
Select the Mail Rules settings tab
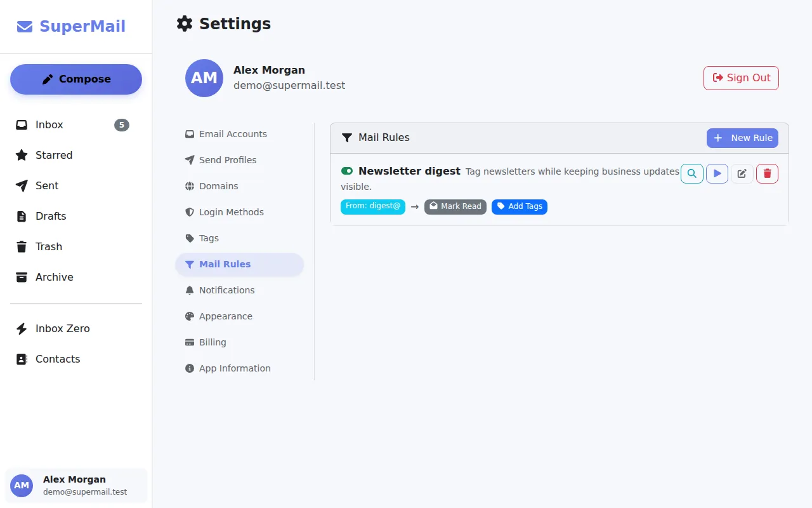pyautogui.click(x=240, y=264)
